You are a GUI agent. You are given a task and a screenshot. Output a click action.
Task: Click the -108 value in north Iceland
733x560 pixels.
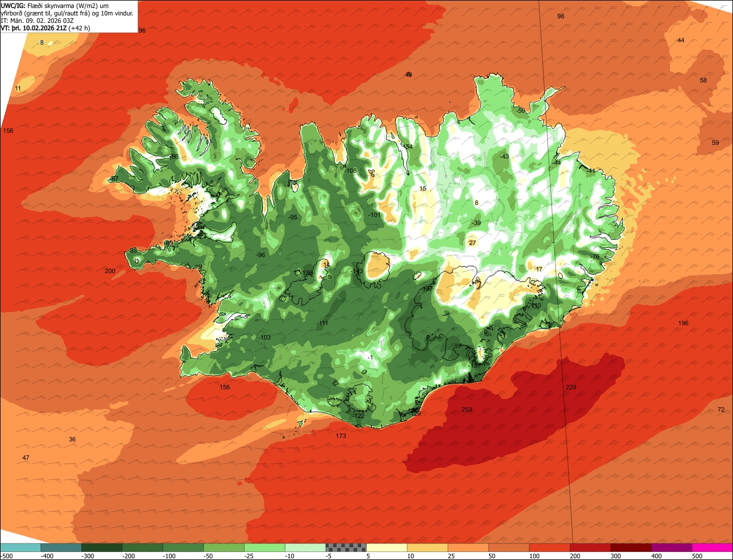[x=351, y=171]
